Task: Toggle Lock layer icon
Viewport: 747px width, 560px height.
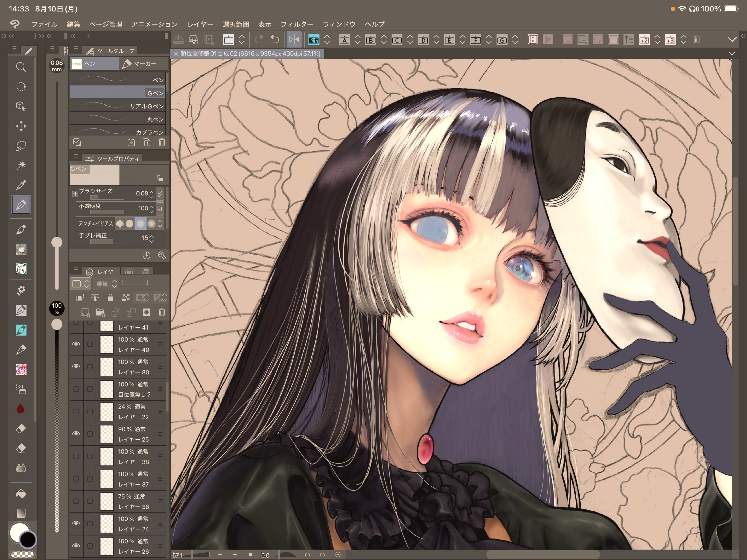Action: pyautogui.click(x=111, y=298)
